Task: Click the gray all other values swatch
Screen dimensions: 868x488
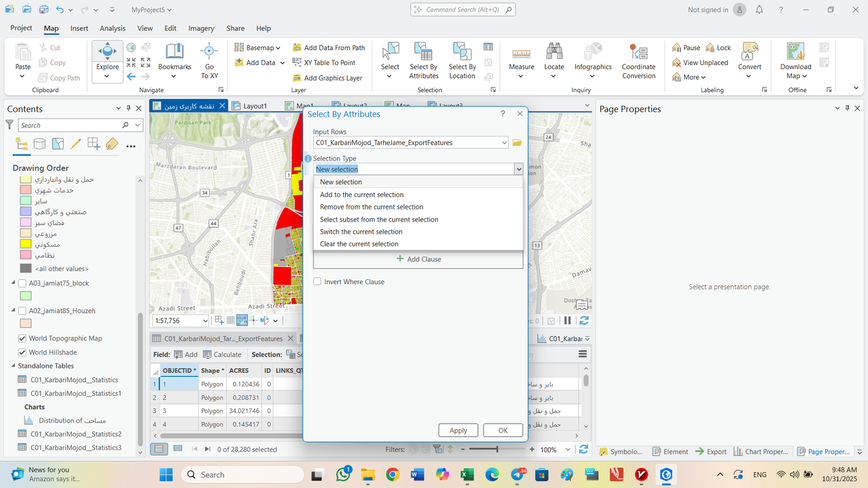Action: coord(26,268)
